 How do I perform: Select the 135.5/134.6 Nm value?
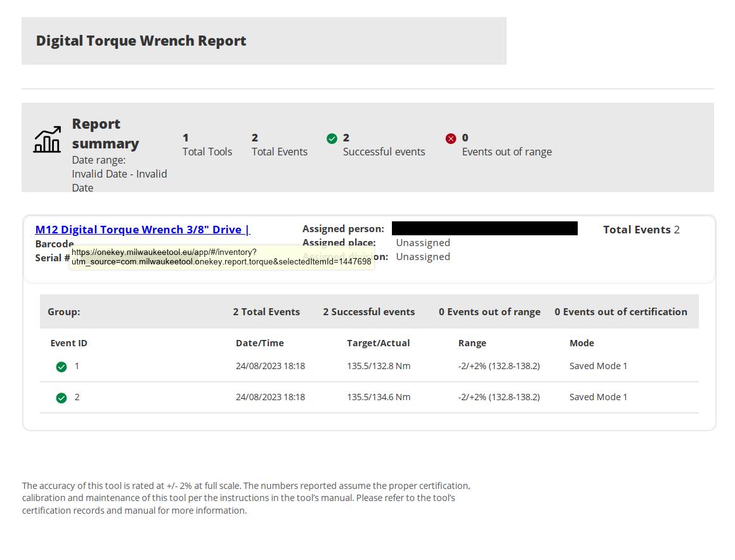[x=379, y=397]
